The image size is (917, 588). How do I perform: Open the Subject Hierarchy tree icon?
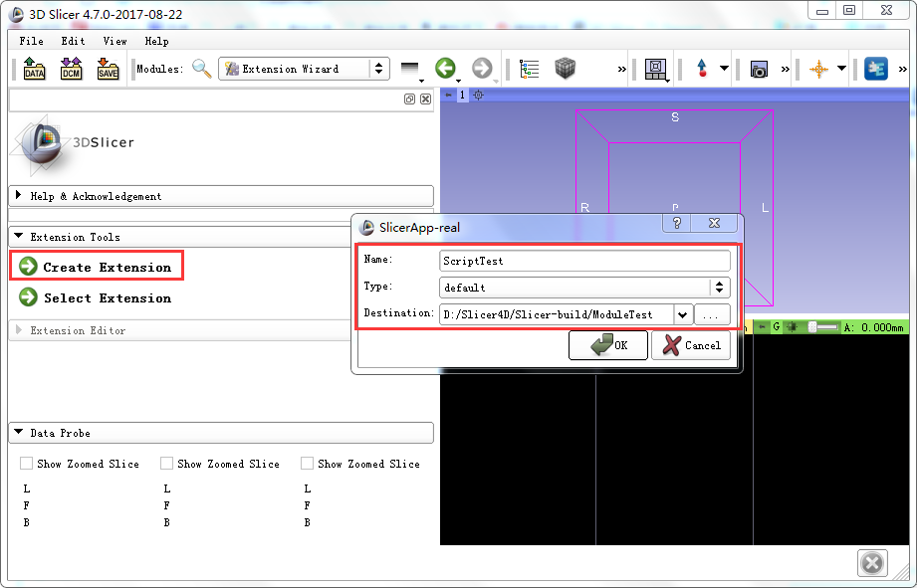point(529,69)
